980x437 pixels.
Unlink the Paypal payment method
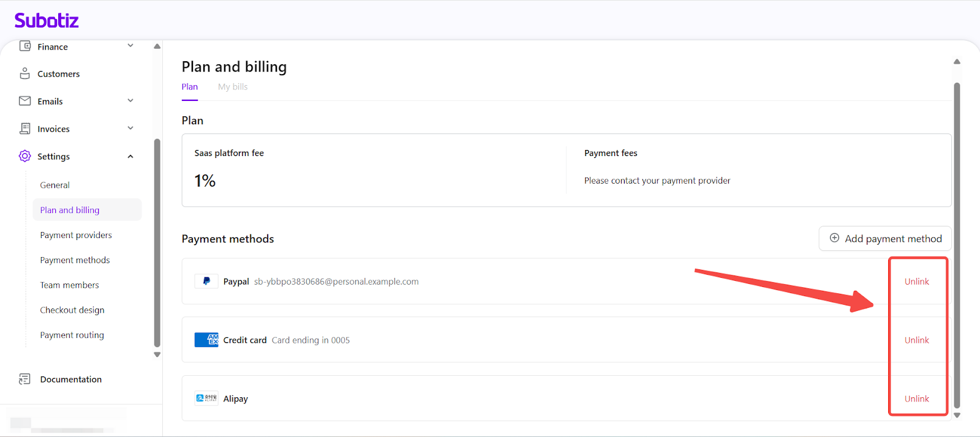916,282
